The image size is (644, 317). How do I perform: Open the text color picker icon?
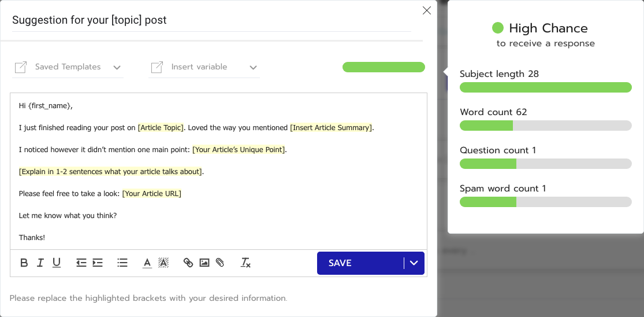click(147, 263)
